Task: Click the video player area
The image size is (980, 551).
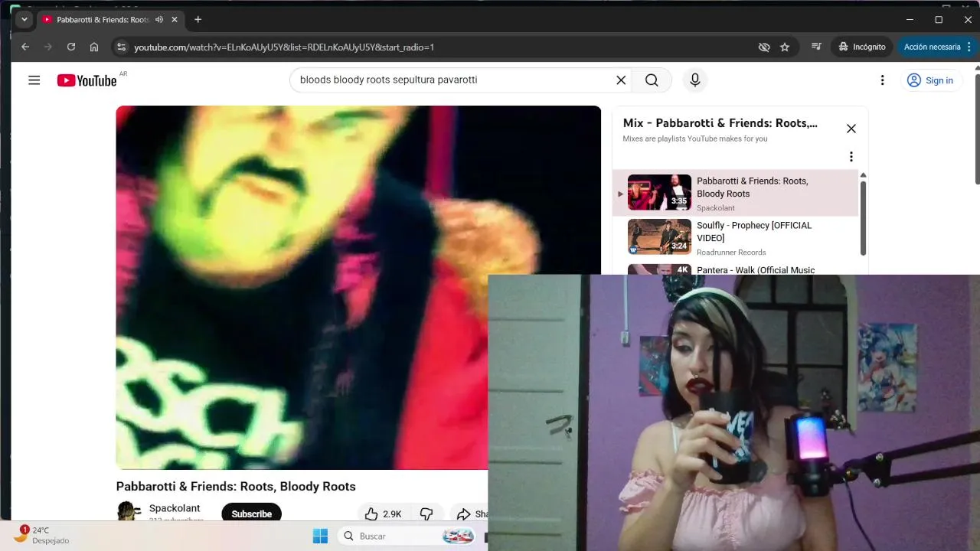Action: (358, 288)
